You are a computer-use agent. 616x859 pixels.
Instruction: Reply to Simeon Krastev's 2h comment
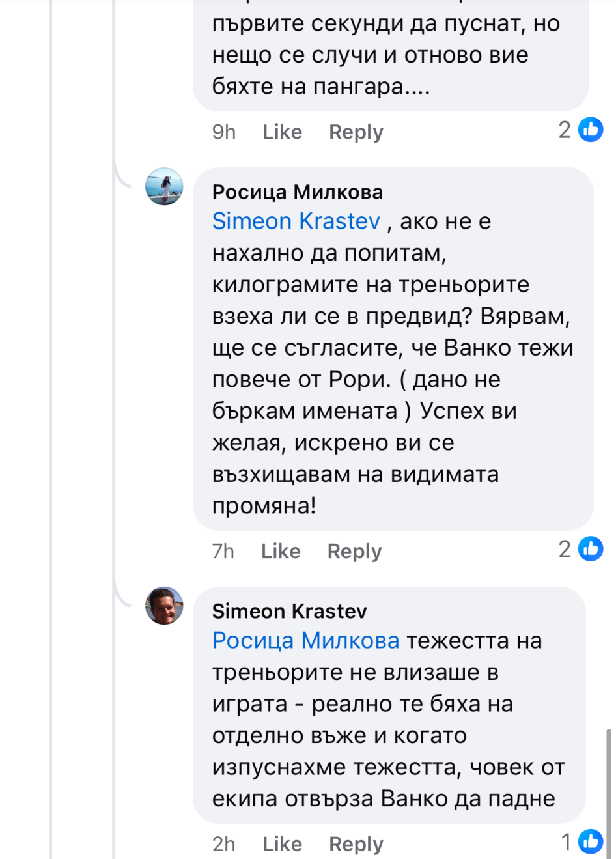(x=356, y=844)
